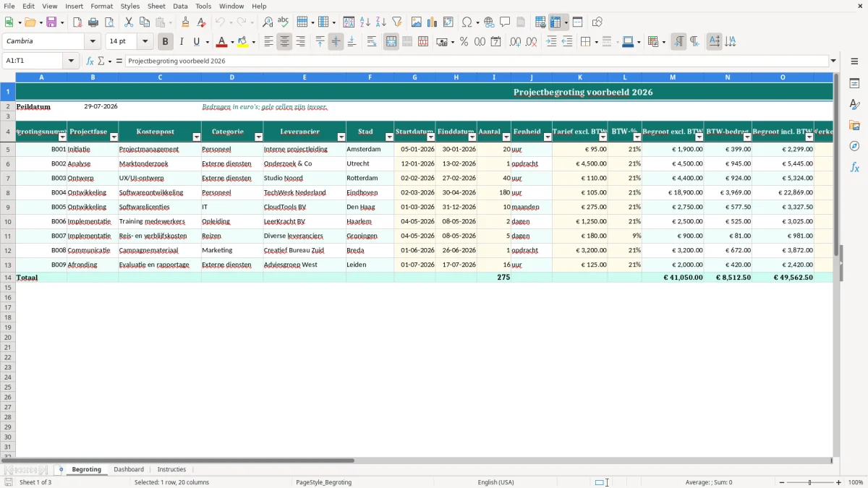The width and height of the screenshot is (868, 488).
Task: Open the Sheet menu
Action: click(156, 6)
